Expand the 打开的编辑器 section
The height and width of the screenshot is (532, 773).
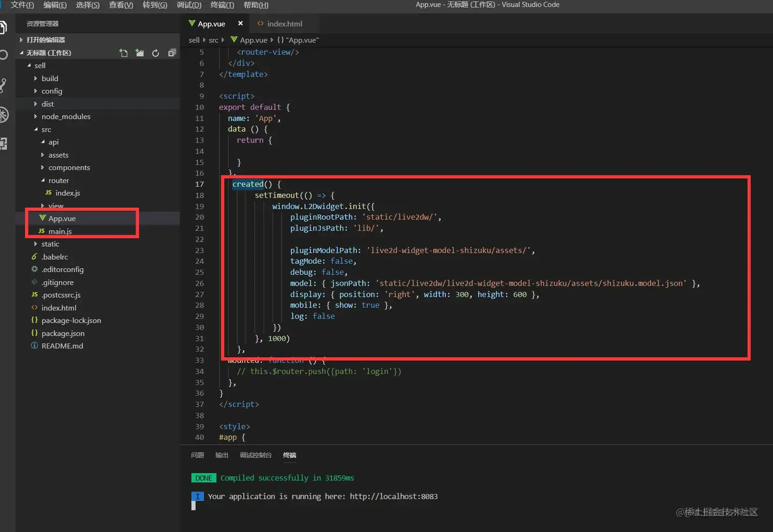click(x=46, y=40)
